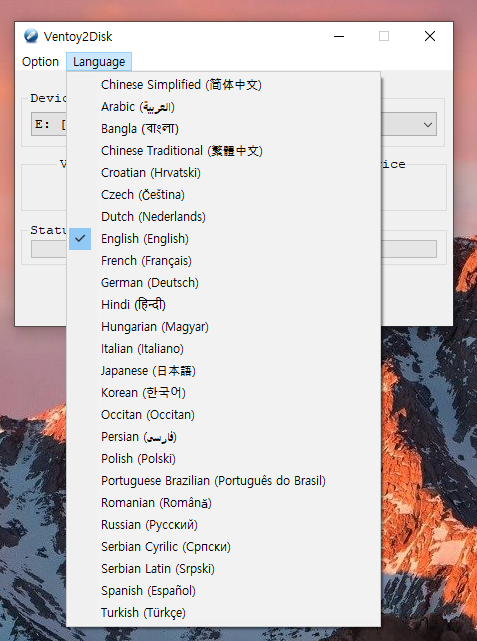Choose Korean language option
Screen dimensions: 477x641
pos(224,392)
